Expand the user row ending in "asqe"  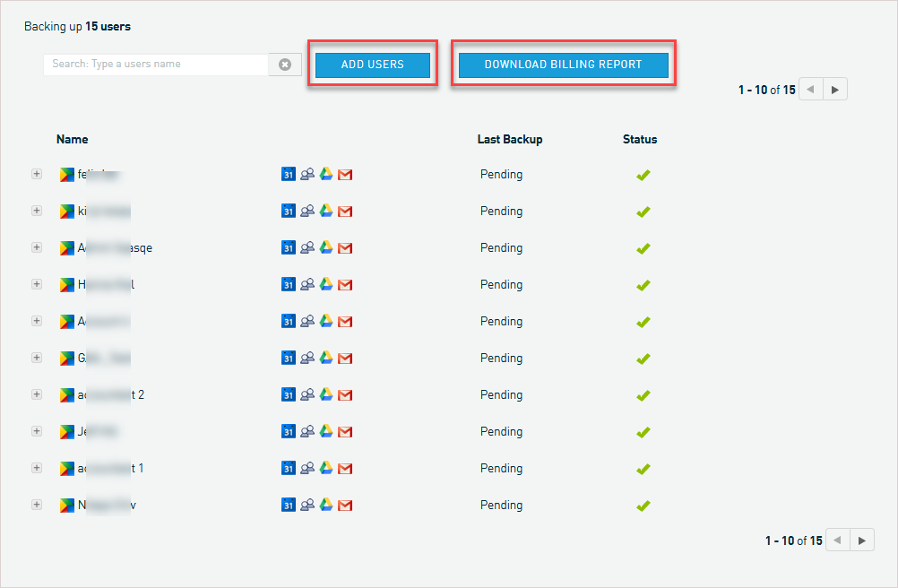[37, 247]
